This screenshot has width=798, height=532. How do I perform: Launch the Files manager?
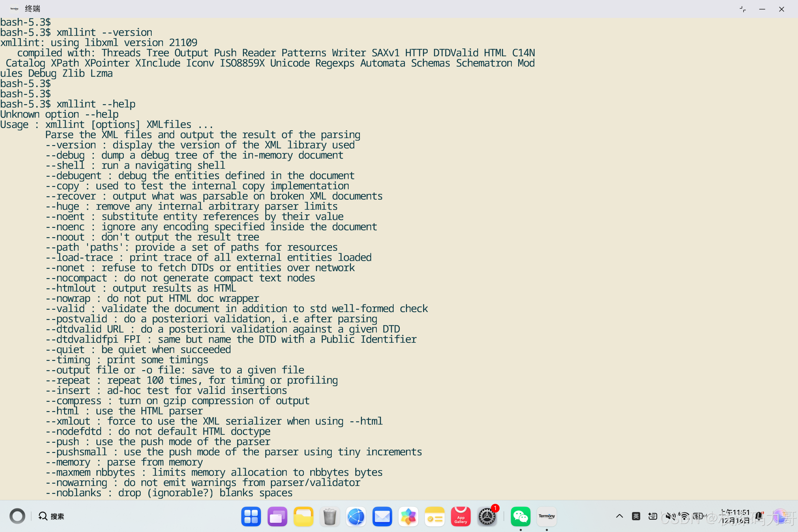click(x=303, y=516)
